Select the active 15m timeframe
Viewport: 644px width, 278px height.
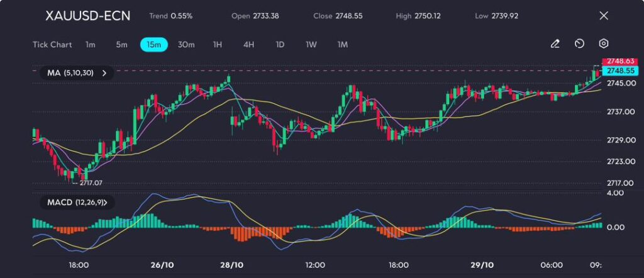pos(154,45)
